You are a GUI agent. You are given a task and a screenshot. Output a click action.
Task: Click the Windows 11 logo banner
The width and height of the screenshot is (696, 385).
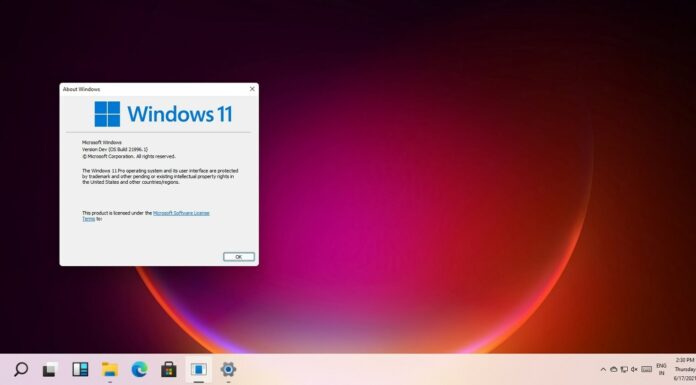click(x=163, y=114)
